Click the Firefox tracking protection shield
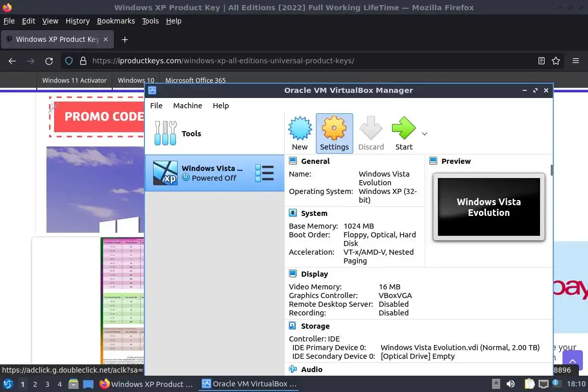Viewport: 588px width, 392px height. coord(69,61)
